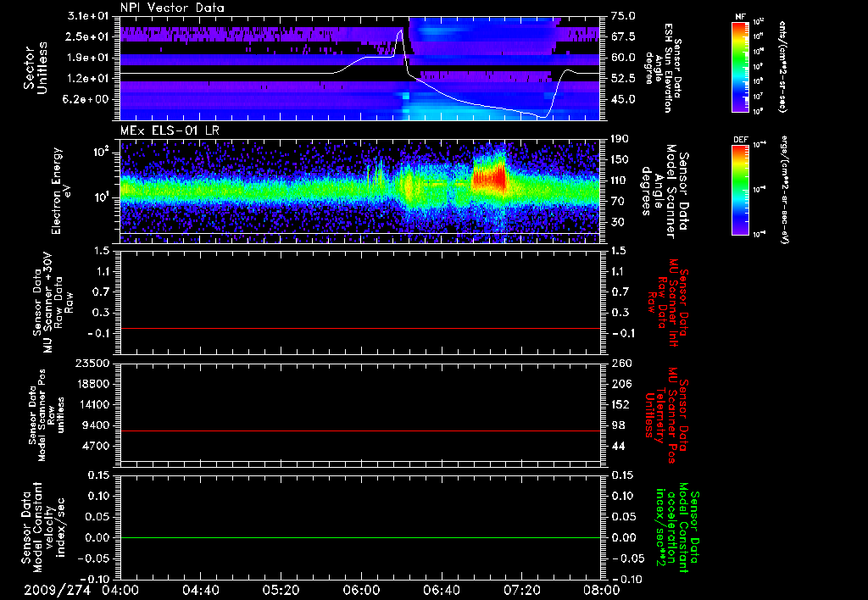Click the Sector Unitless axis label
The height and width of the screenshot is (600, 868).
click(x=36, y=68)
